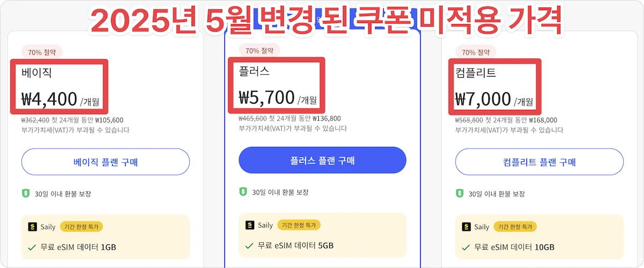This screenshot has height=268, width=644.
Task: Click the green refund shield in 플러스 card
Action: 243,192
